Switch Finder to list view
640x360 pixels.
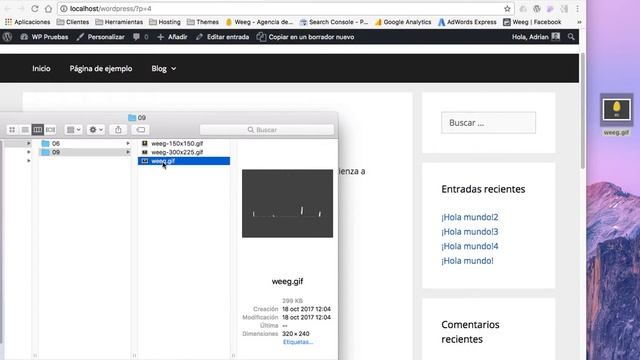point(25,130)
